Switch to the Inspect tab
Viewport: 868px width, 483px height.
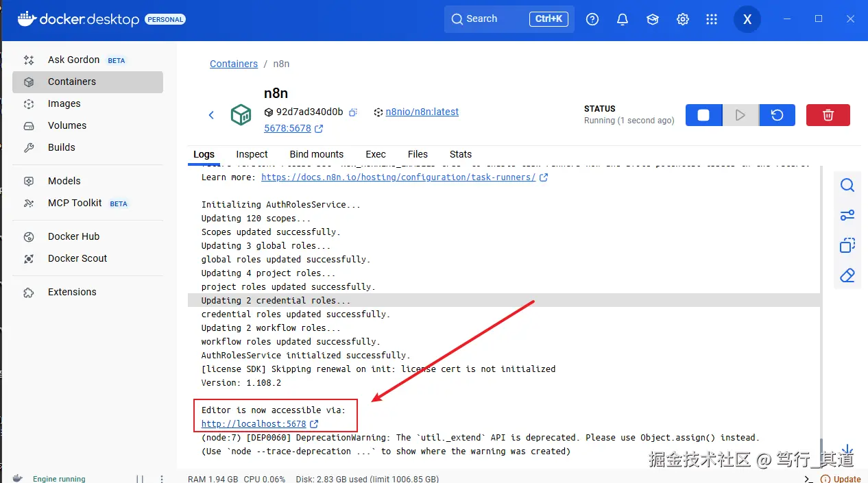(x=252, y=154)
